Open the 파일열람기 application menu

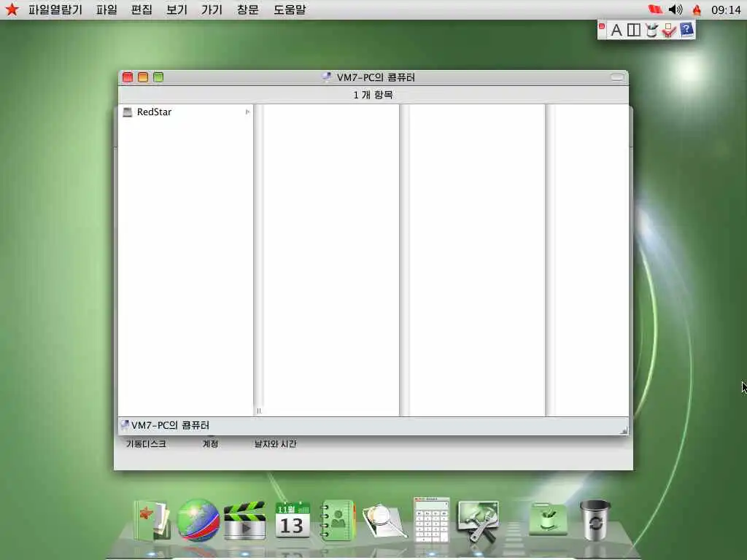[55, 9]
